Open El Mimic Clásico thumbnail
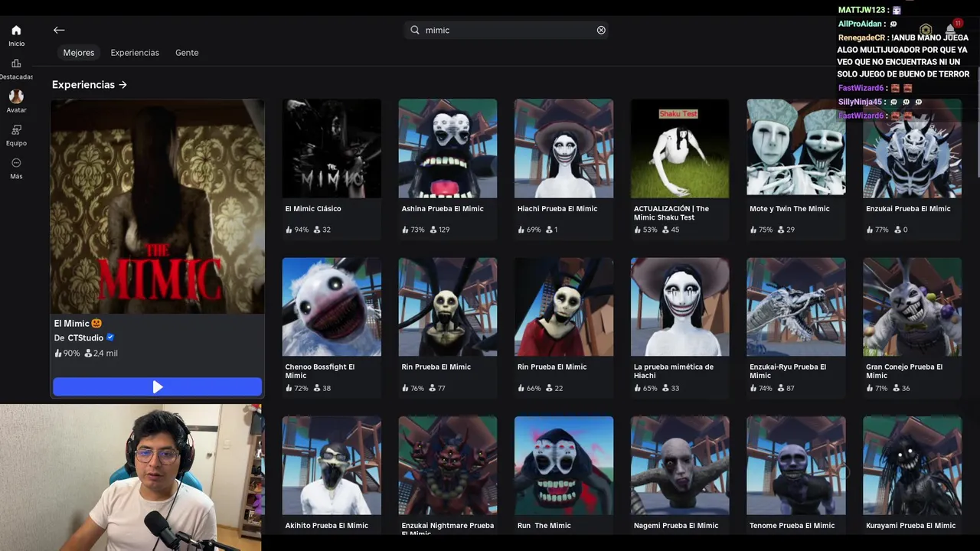Screen dimensions: 980x551 pyautogui.click(x=332, y=148)
